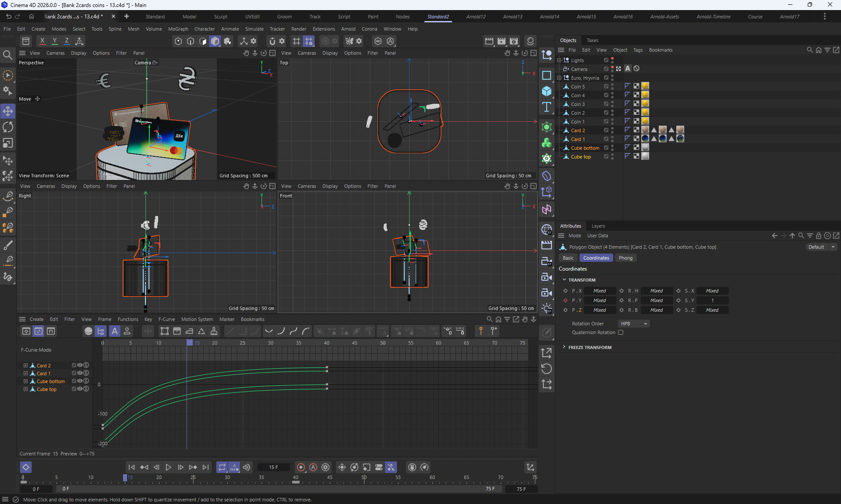Click the current frame field 15 F
This screenshot has height=504, width=841.
pos(273,467)
